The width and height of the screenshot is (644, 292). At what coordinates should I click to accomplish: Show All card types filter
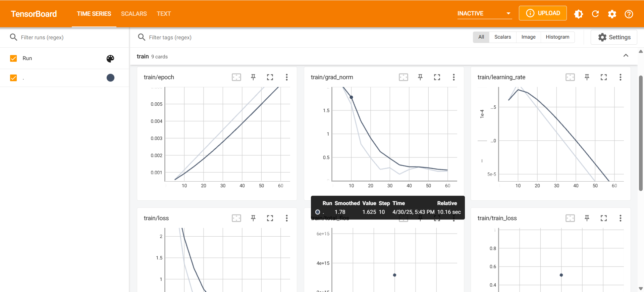[481, 37]
